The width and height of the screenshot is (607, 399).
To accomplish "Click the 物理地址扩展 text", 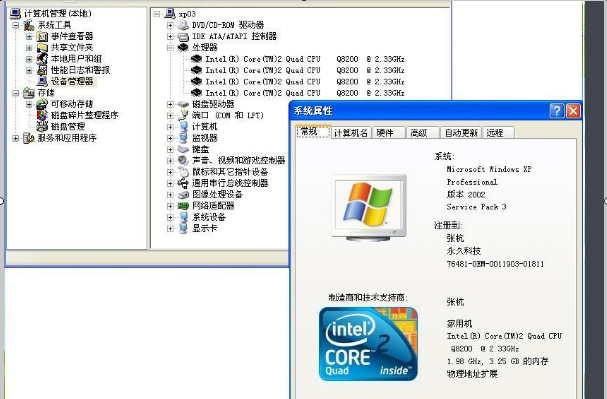I will [x=472, y=374].
